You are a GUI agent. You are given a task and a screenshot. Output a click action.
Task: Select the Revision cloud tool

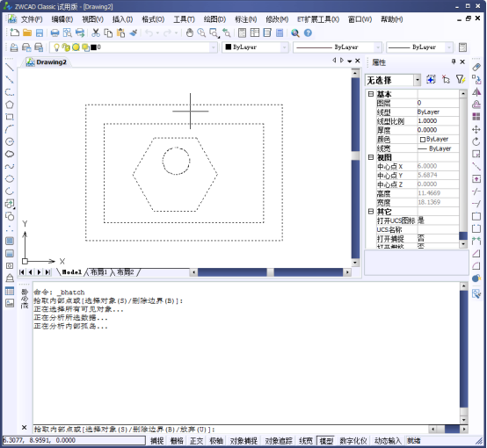(10, 154)
